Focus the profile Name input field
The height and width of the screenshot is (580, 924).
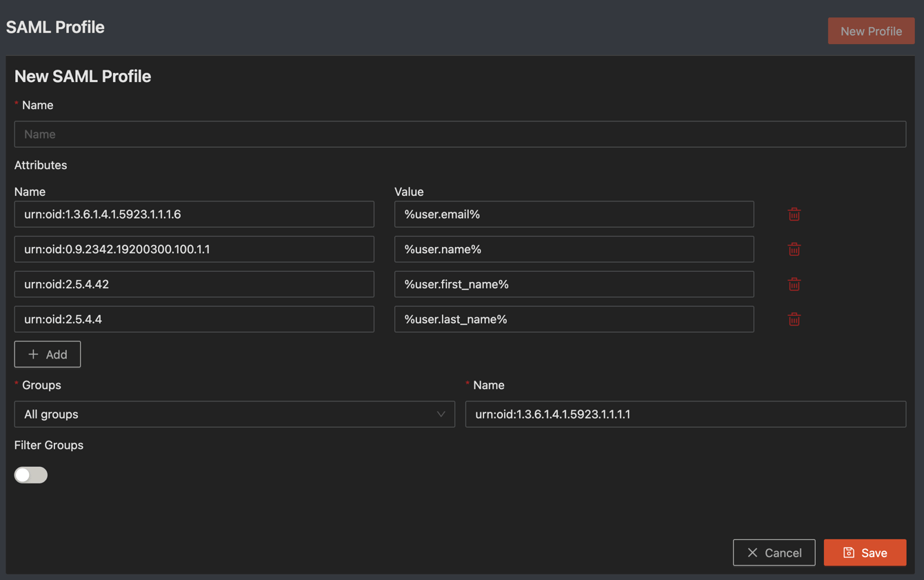tap(460, 134)
